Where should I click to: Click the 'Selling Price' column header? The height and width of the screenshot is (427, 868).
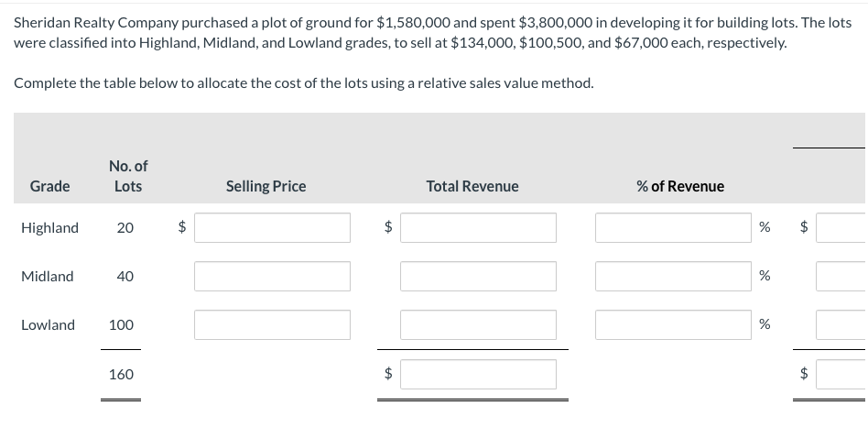click(266, 186)
